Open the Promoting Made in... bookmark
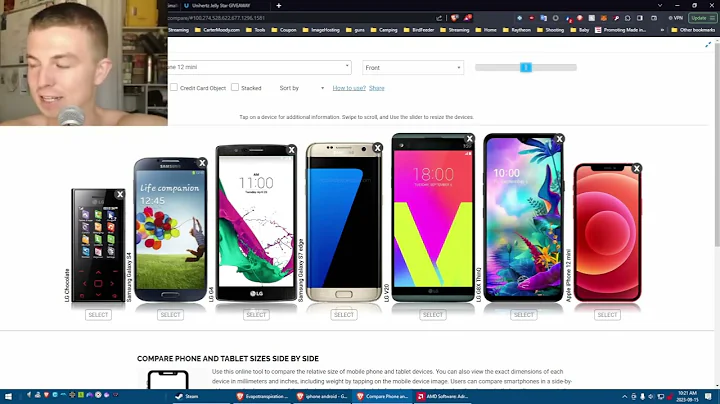720x404 pixels. coord(620,30)
